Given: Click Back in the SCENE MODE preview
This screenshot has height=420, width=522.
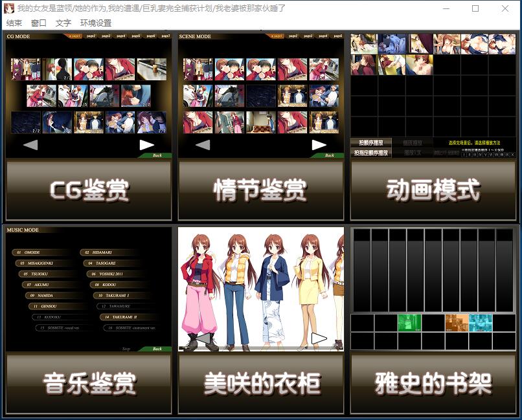Looking at the screenshot, I should click(329, 155).
